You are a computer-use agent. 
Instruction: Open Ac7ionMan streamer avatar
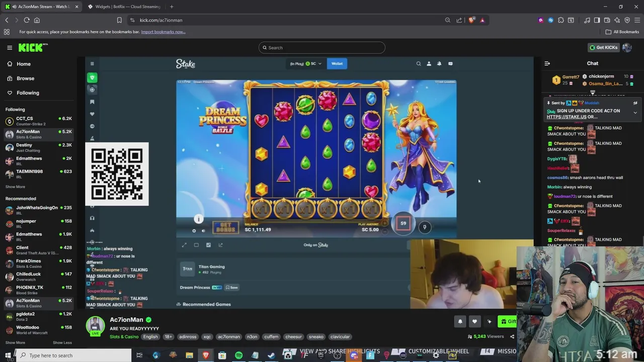tap(95, 326)
